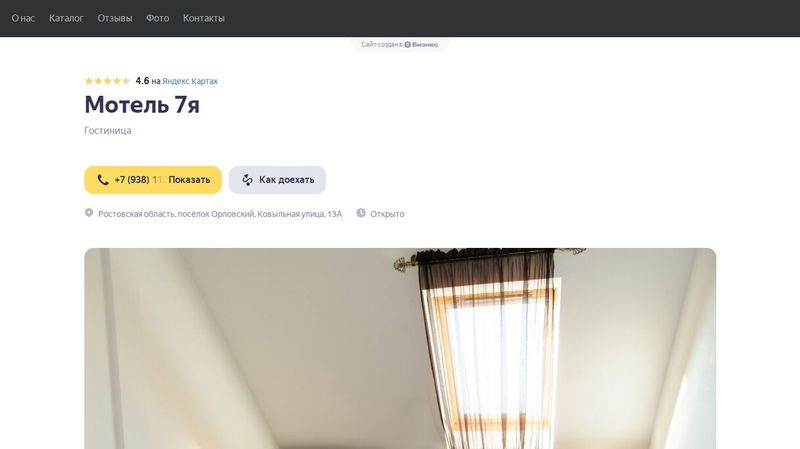Open the room photo with window
Viewport: 800px width, 449px height.
tap(400, 348)
